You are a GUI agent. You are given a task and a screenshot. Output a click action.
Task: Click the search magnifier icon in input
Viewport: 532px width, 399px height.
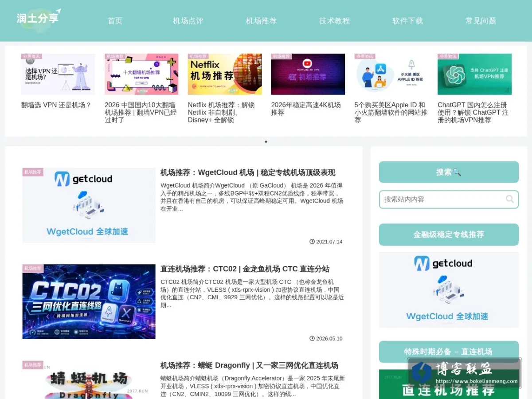pyautogui.click(x=510, y=199)
